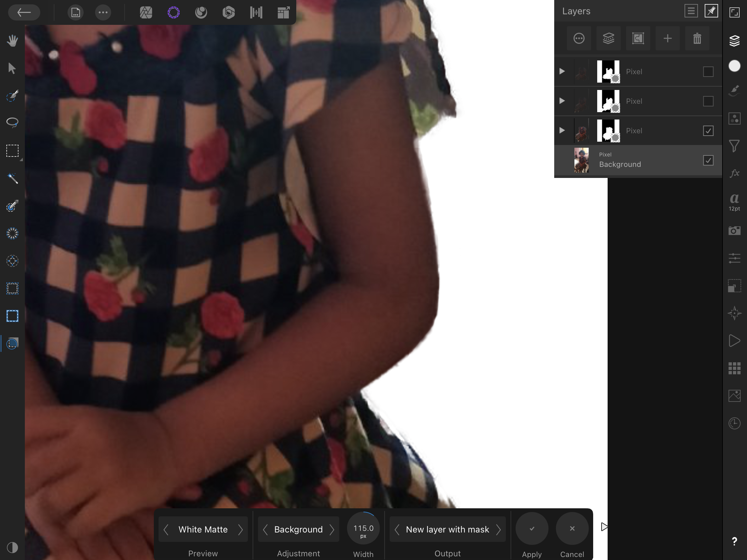
Task: Switch to the Export persona
Action: pyautogui.click(x=283, y=13)
